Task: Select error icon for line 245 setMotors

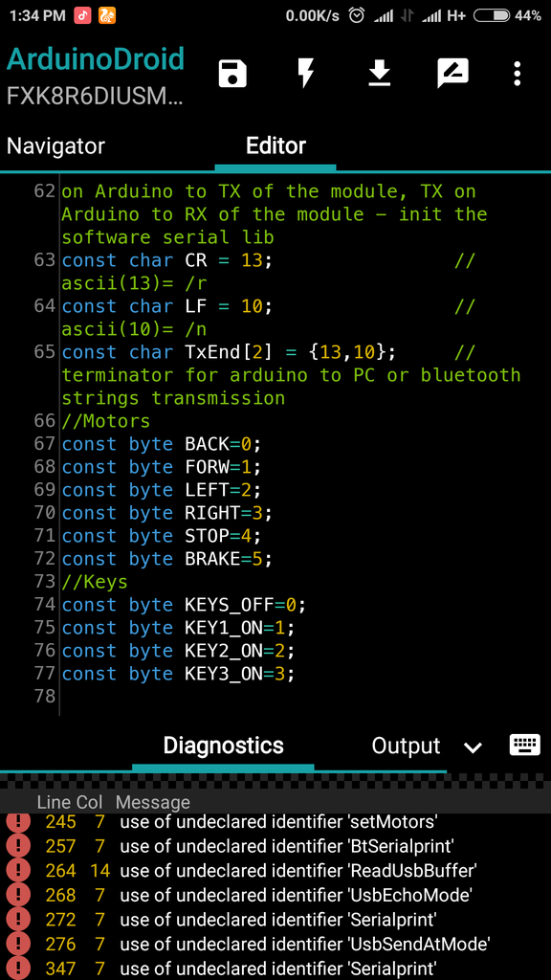Action: (18, 822)
